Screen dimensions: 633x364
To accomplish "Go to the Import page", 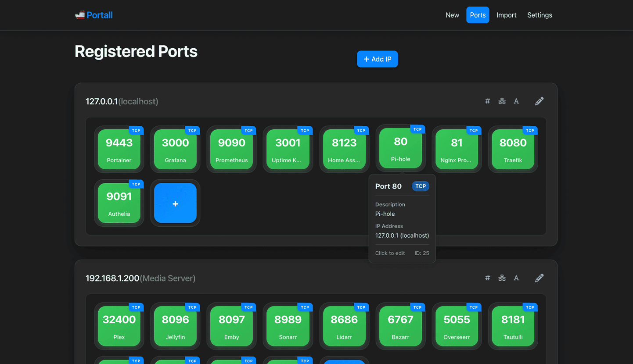I will click(507, 15).
